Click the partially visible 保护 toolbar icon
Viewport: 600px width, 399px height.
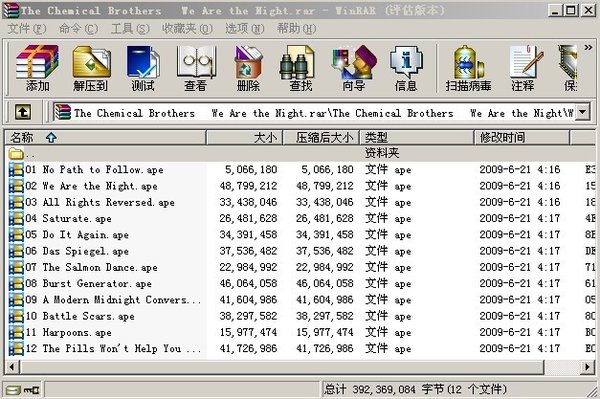569,68
